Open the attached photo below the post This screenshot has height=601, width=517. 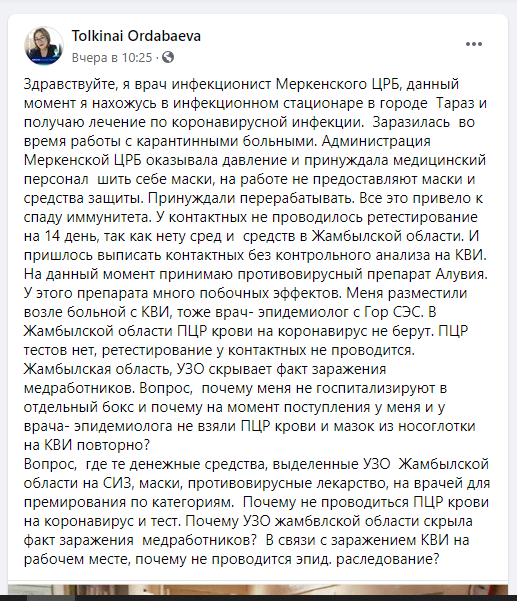pyautogui.click(x=258, y=590)
